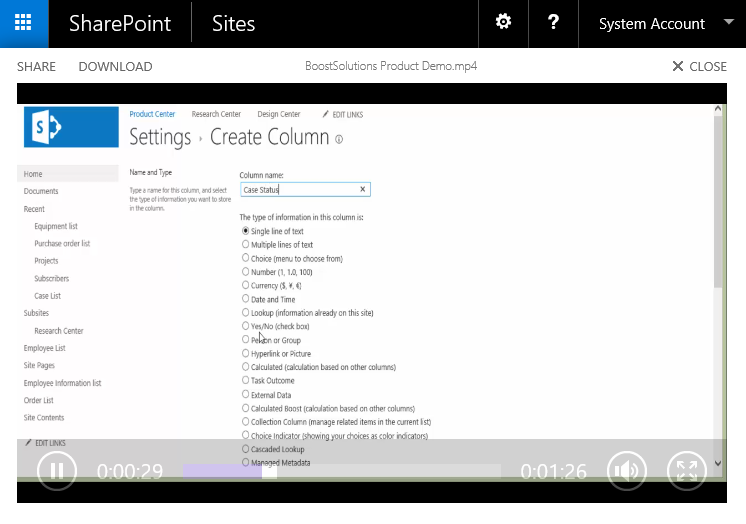
Task: Open the Site Contents link
Action: tap(44, 417)
